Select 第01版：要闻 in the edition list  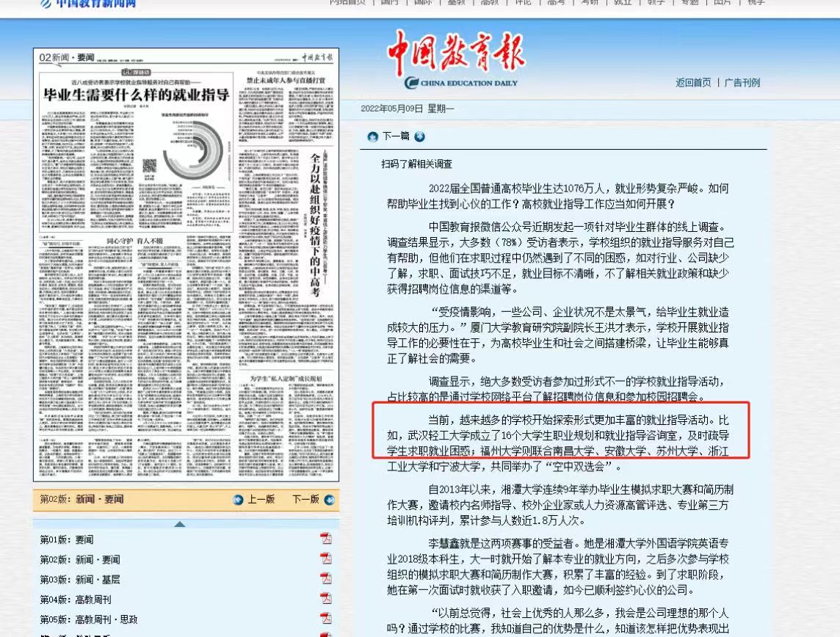coord(67,539)
